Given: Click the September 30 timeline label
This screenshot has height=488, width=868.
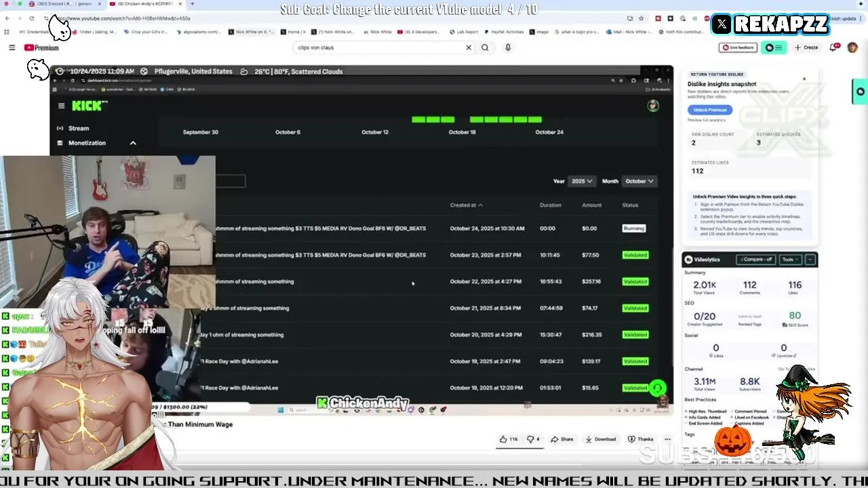Looking at the screenshot, I should click(201, 132).
